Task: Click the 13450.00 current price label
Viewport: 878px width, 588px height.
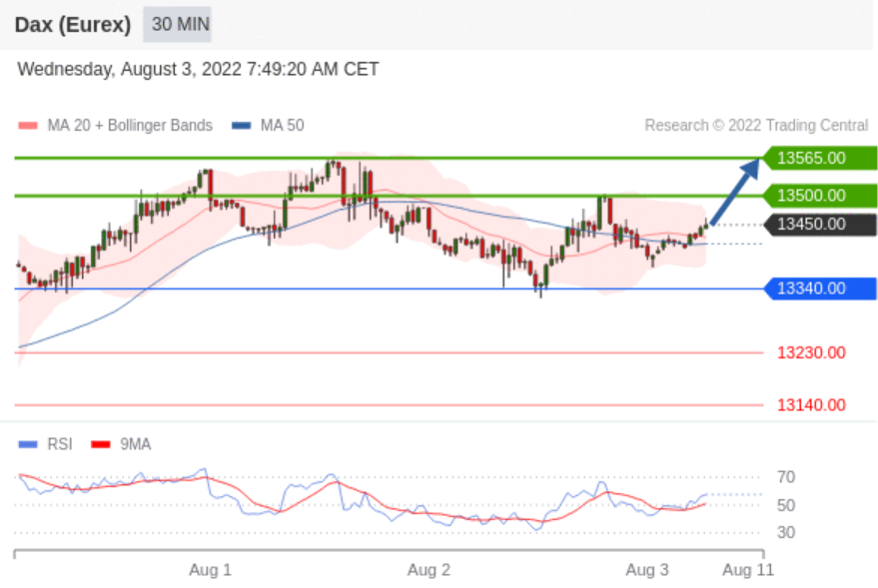Action: (820, 225)
